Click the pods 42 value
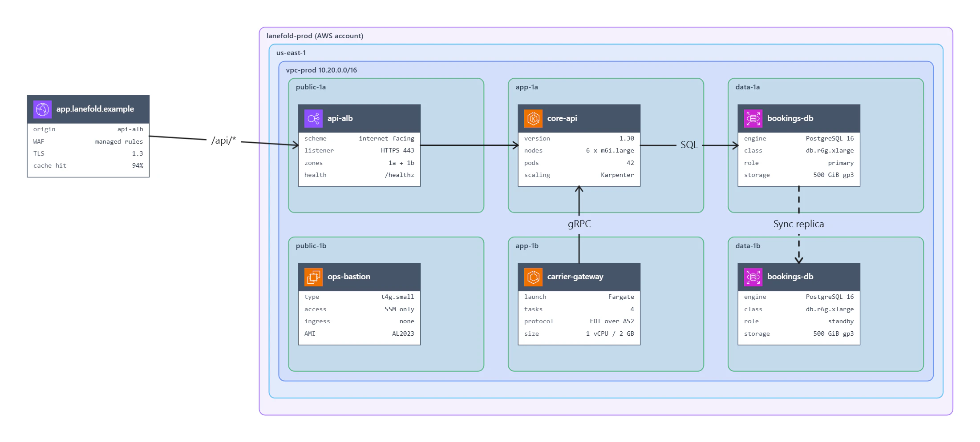Screen dimensions: 980x442 [x=630, y=163]
